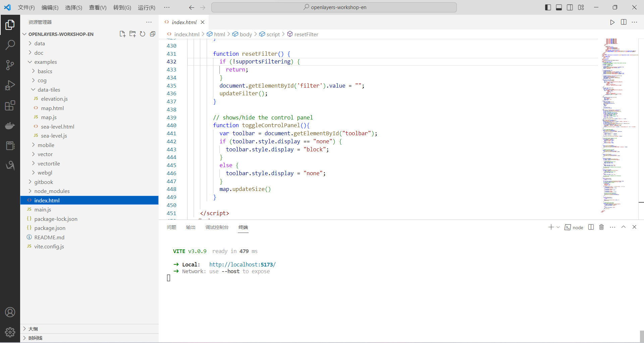Open the 文件(F) menu
This screenshot has width=644, height=343.
pyautogui.click(x=26, y=7)
